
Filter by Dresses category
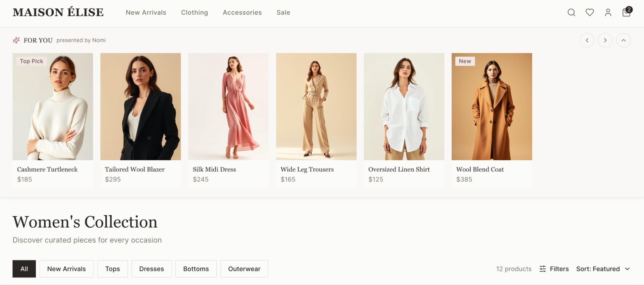click(x=152, y=269)
